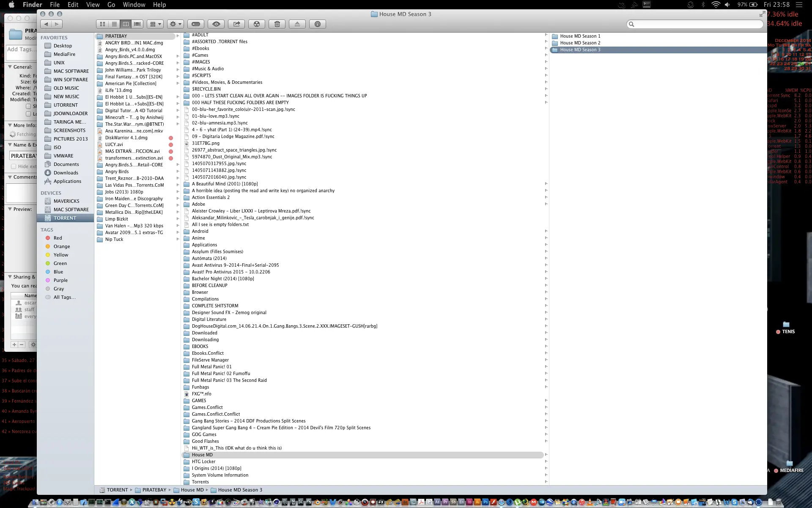Collapse the Name & Extension section
The width and height of the screenshot is (812, 508).
(x=10, y=145)
